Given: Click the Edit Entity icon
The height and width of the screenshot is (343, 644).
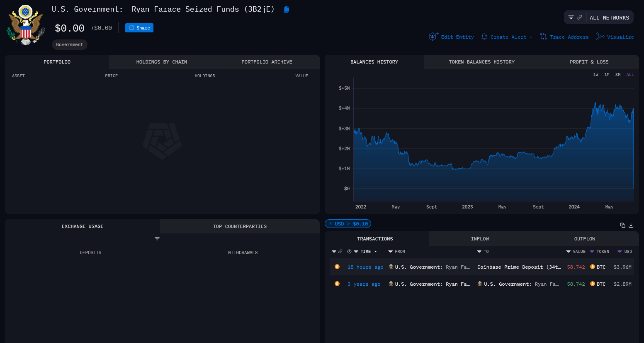Looking at the screenshot, I should (x=433, y=37).
